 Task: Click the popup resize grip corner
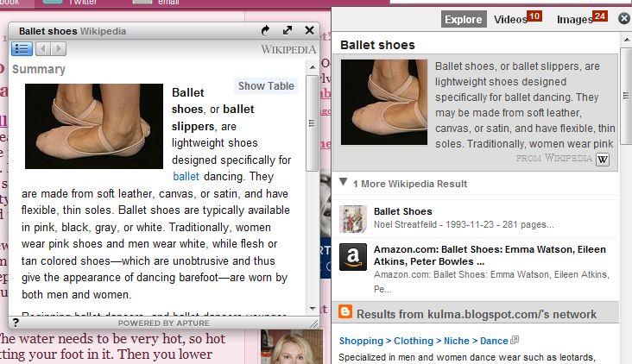314,323
